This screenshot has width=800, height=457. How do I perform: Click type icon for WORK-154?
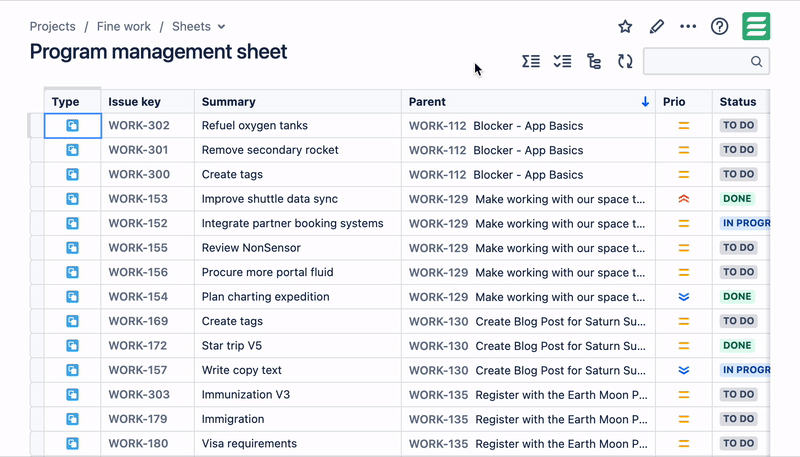tap(72, 297)
